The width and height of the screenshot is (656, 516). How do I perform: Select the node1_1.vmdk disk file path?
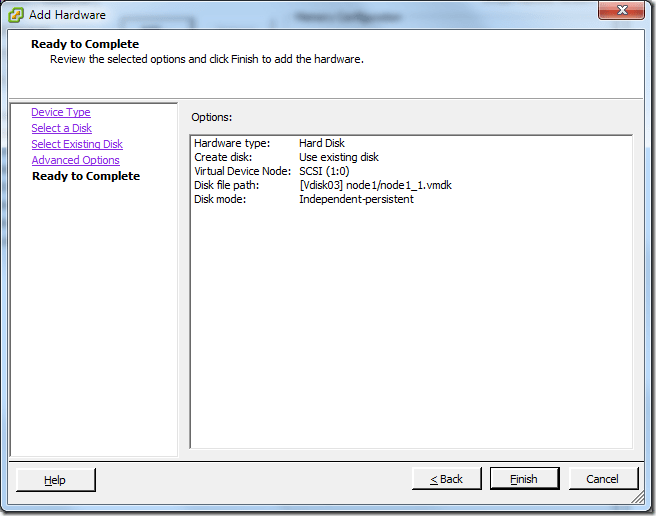376,185
